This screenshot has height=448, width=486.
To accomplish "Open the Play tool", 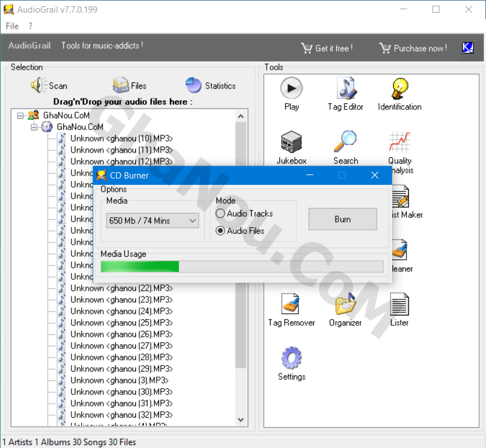I will pyautogui.click(x=291, y=94).
